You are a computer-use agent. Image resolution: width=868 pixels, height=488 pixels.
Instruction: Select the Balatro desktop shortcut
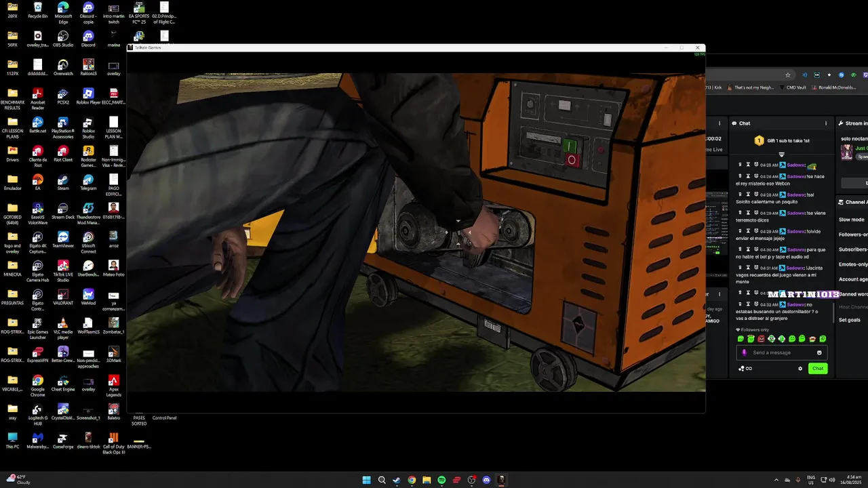[114, 412]
